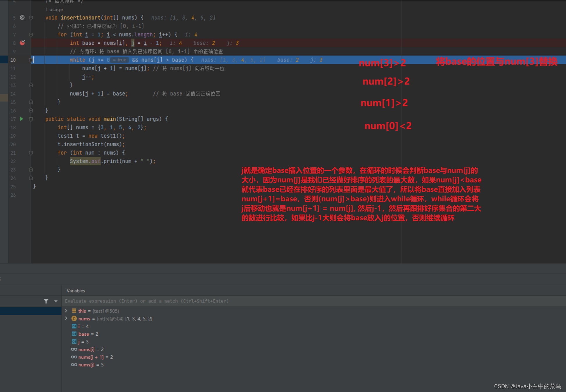This screenshot has width=566, height=392.
Task: Click the icon beside variable j = 3
Action: click(74, 341)
